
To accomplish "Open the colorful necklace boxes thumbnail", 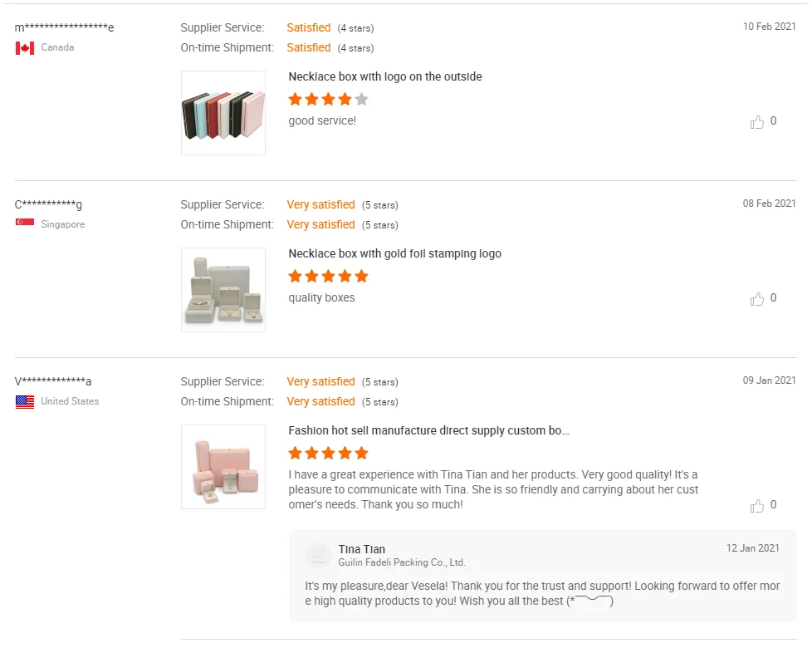I will 223,113.
